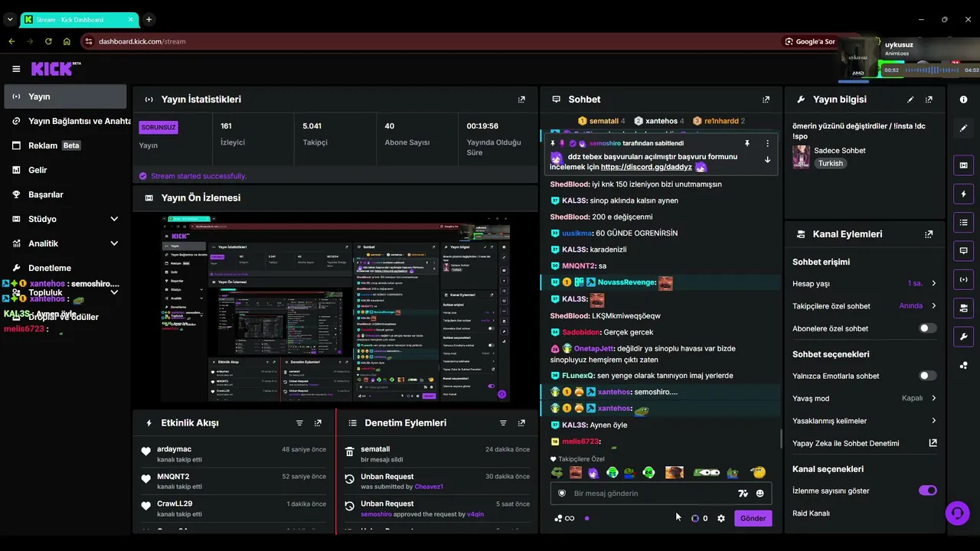Expand the Stüdyo sidebar section
980x551 pixels.
(x=114, y=219)
